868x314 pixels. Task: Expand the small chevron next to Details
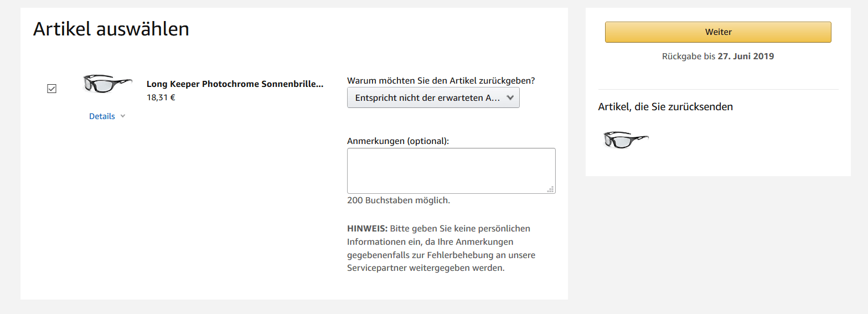pyautogui.click(x=123, y=116)
